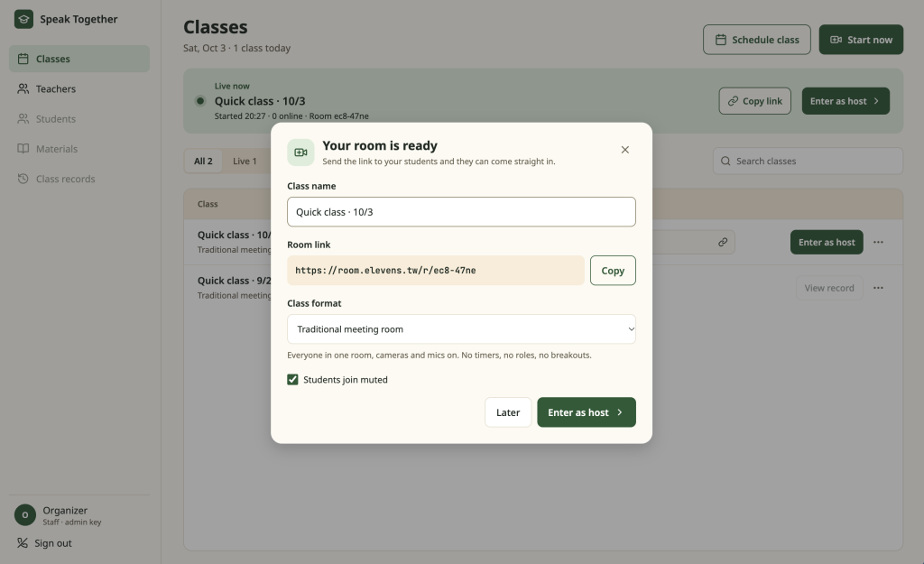
Task: Open the Class format dropdown
Action: click(461, 328)
